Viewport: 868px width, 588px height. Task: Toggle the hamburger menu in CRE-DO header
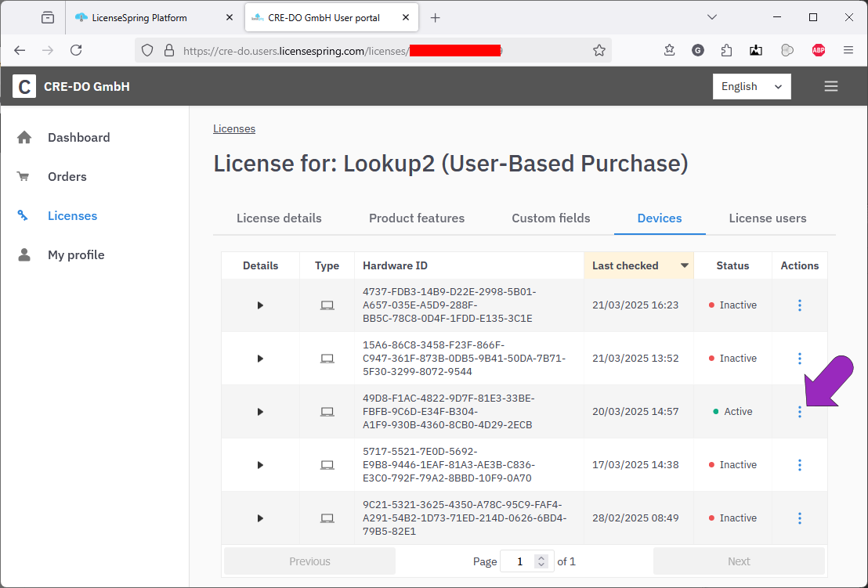click(x=830, y=86)
